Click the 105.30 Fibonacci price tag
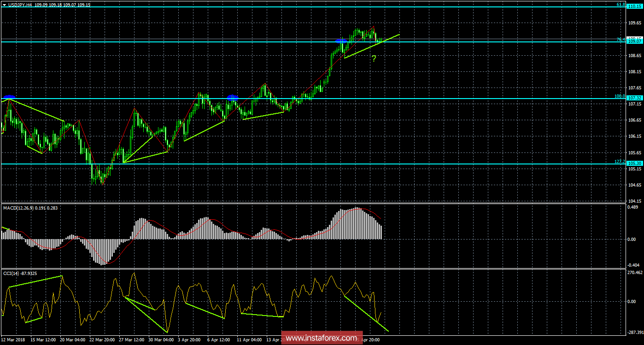 point(635,163)
